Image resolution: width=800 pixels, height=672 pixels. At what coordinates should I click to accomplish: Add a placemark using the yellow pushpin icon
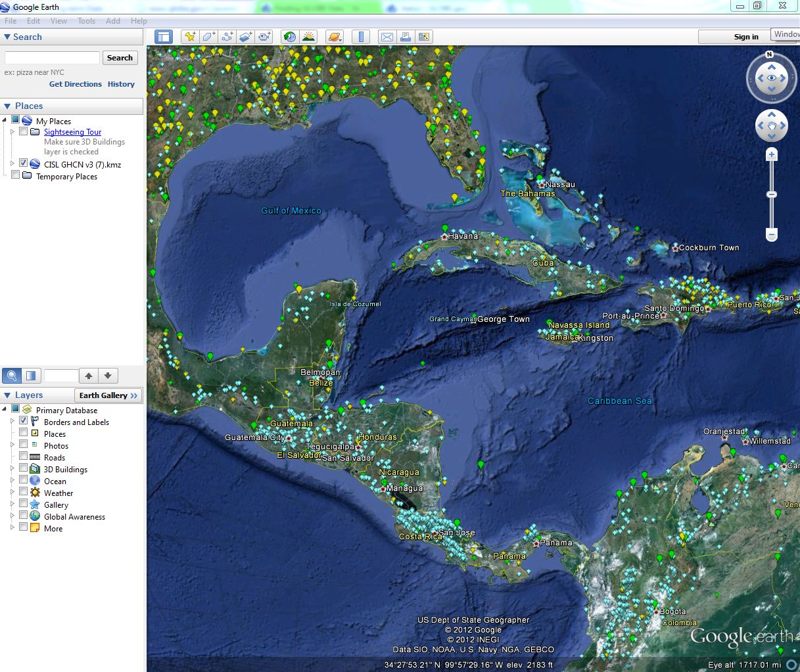(x=190, y=37)
